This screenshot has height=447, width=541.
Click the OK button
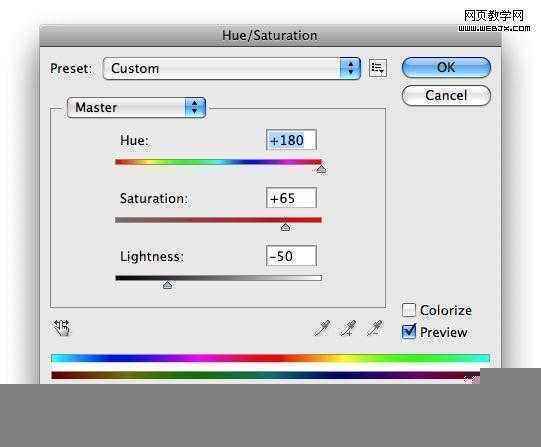pyautogui.click(x=446, y=67)
